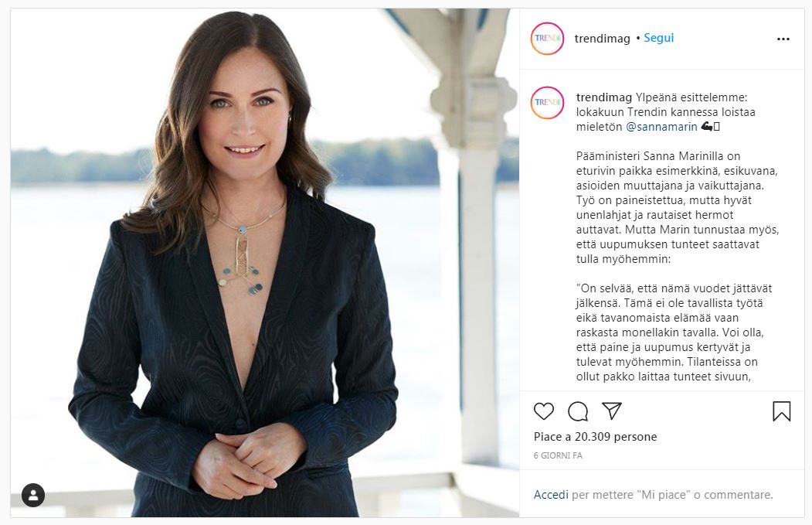Click the Trendi avatar beside the caption
The image size is (812, 525).
click(547, 102)
